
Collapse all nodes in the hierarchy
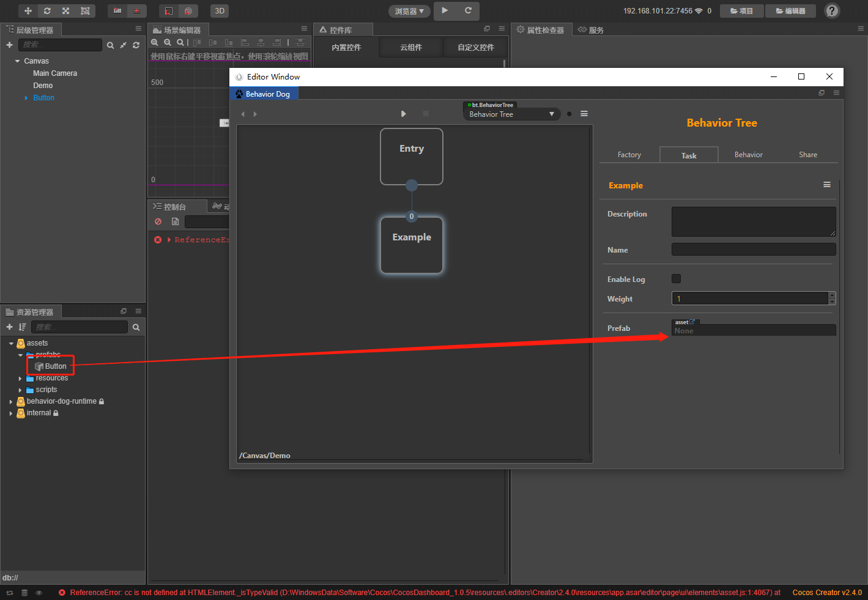coord(123,45)
